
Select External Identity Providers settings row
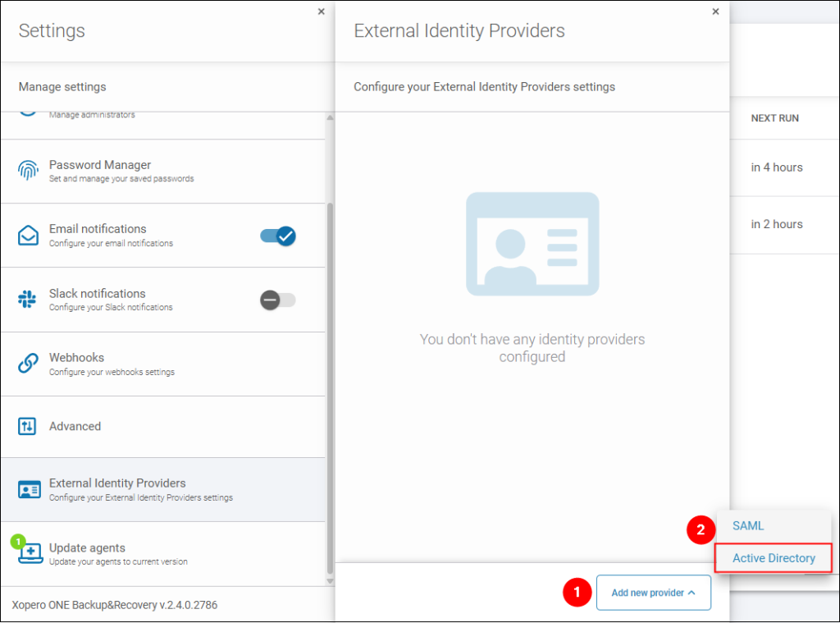pyautogui.click(x=163, y=489)
